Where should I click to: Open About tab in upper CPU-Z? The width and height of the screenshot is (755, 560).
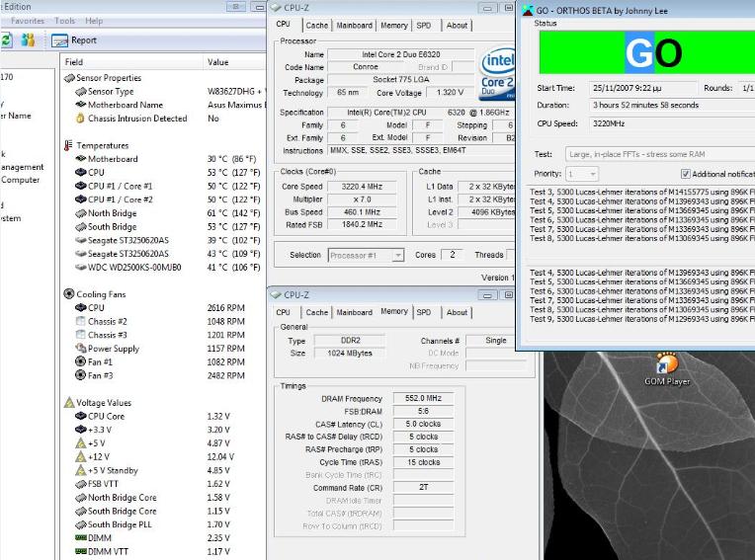[457, 26]
